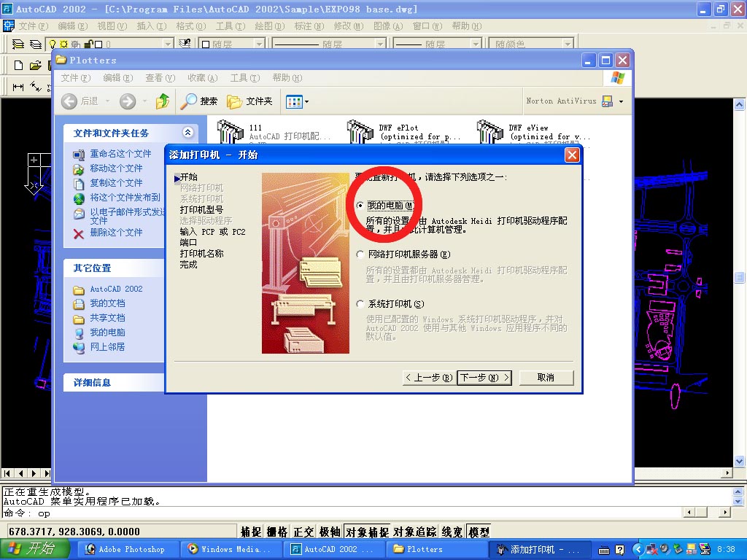The height and width of the screenshot is (560, 747).
Task: Collapse the 文件和文件夹任务 panel
Action: point(187,133)
